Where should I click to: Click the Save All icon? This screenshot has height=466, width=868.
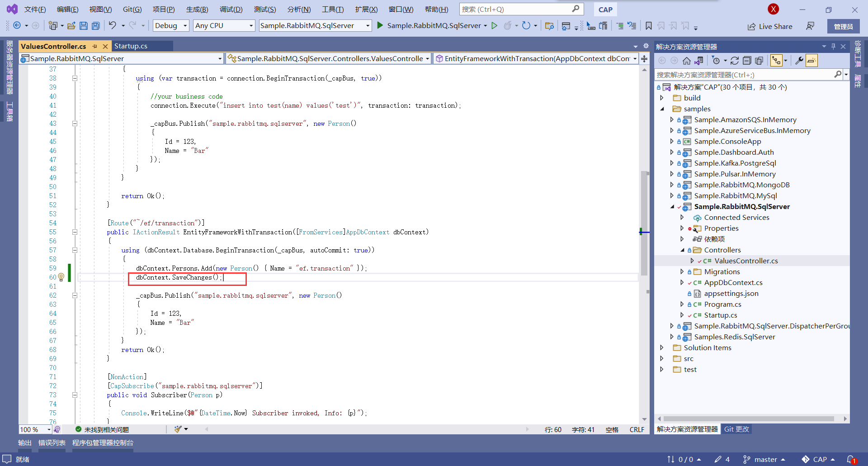96,26
